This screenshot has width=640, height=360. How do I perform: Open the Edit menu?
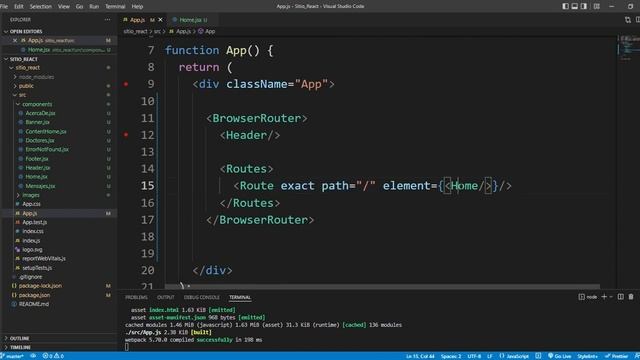coord(19,7)
